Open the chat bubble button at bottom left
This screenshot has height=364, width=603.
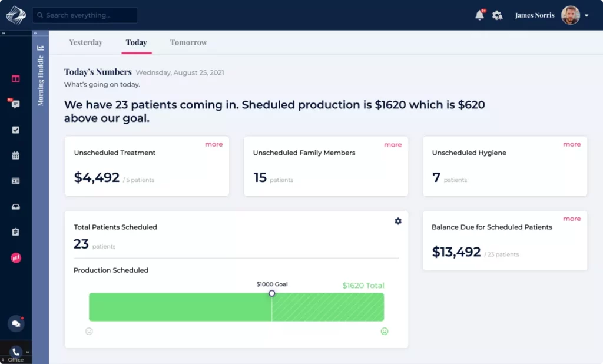[x=16, y=323]
